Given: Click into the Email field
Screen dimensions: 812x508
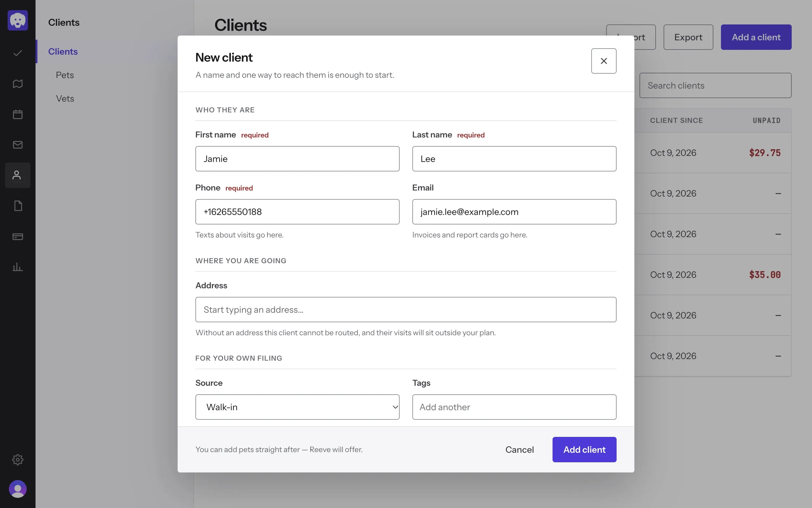Looking at the screenshot, I should tap(514, 212).
